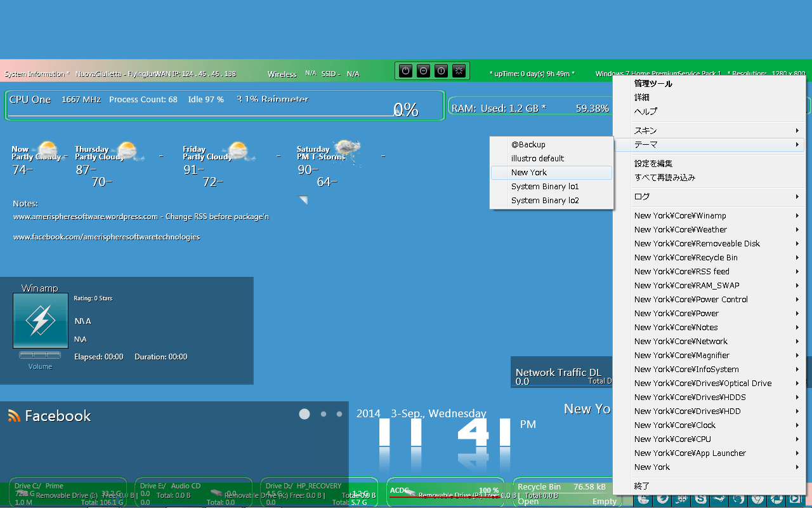Open the amerispheresoftware facebook link
Screen dimensions: 812x508
point(107,237)
